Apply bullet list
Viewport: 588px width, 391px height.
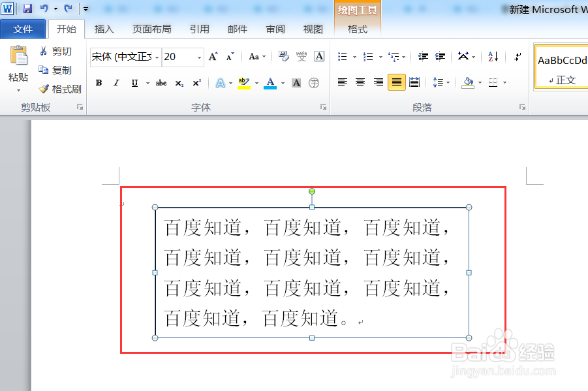coord(343,57)
